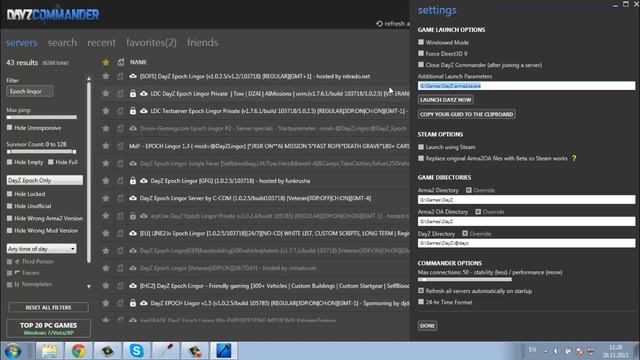640x360 pixels.
Task: Toggle Hide Locked filter
Action: pos(9,194)
